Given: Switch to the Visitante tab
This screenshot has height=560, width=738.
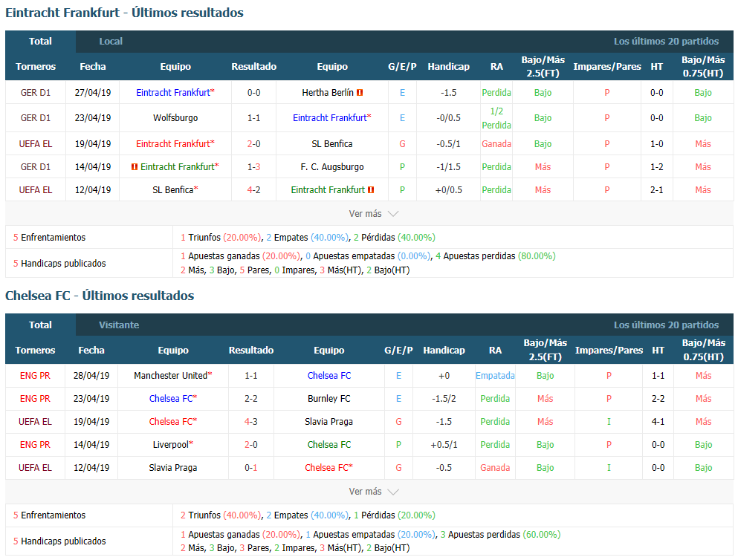Looking at the screenshot, I should (119, 325).
